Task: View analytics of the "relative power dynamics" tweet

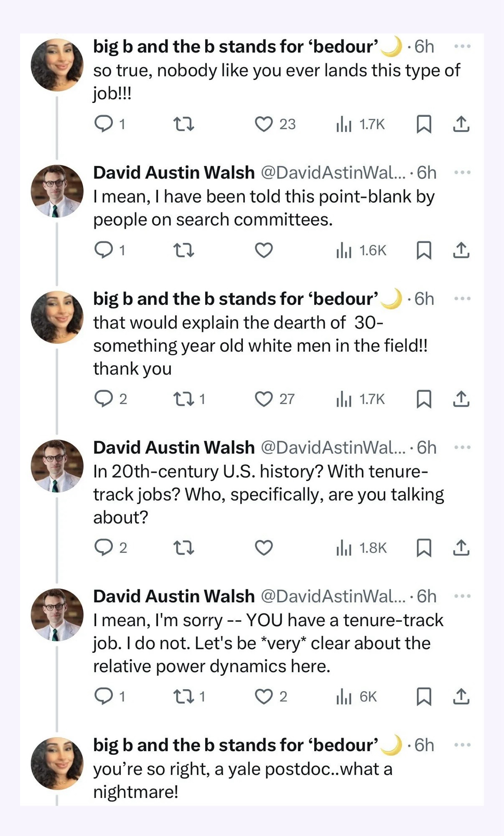Action: pyautogui.click(x=344, y=697)
